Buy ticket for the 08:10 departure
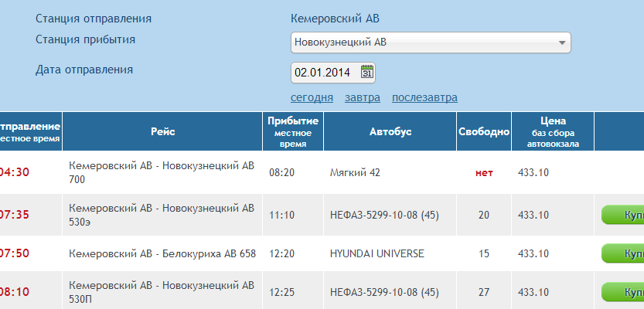 tap(622, 292)
